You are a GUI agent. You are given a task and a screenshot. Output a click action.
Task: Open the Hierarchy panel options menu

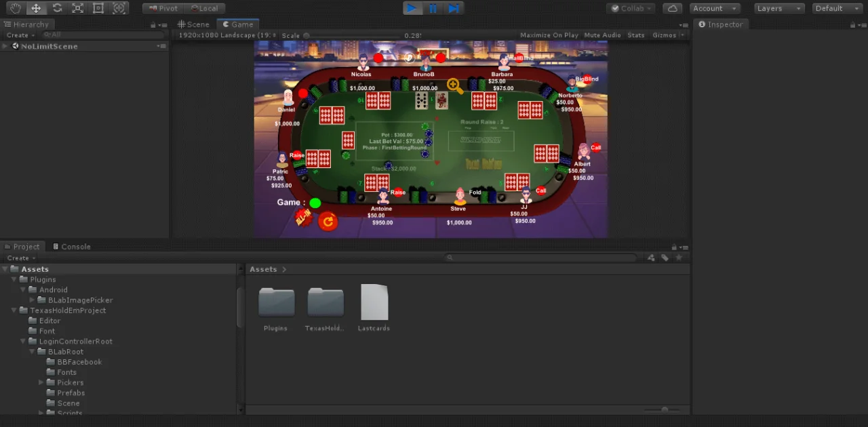163,25
